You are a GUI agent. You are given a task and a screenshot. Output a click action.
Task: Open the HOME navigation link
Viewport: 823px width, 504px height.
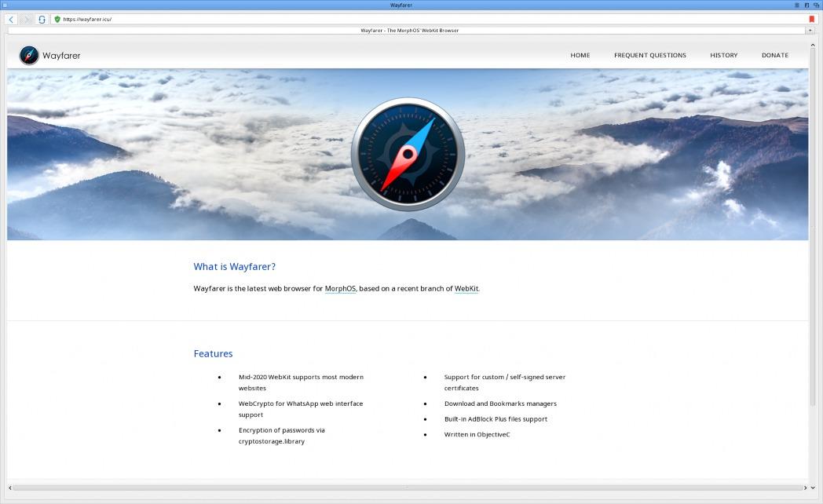pos(580,55)
